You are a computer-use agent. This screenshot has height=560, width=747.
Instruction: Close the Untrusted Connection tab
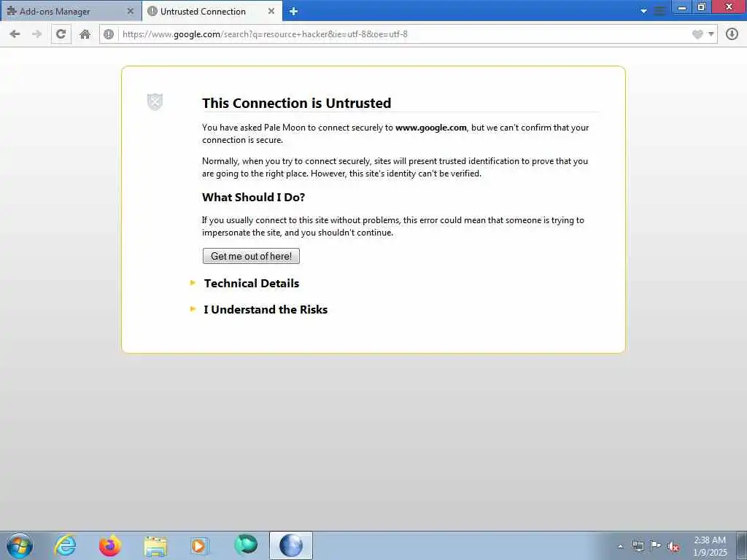[x=271, y=11]
